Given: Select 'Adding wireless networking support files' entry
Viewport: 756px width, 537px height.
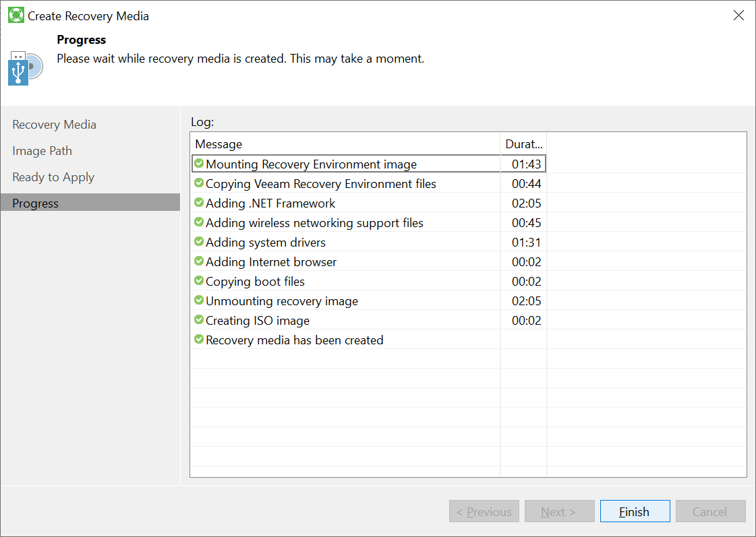Looking at the screenshot, I should [314, 223].
